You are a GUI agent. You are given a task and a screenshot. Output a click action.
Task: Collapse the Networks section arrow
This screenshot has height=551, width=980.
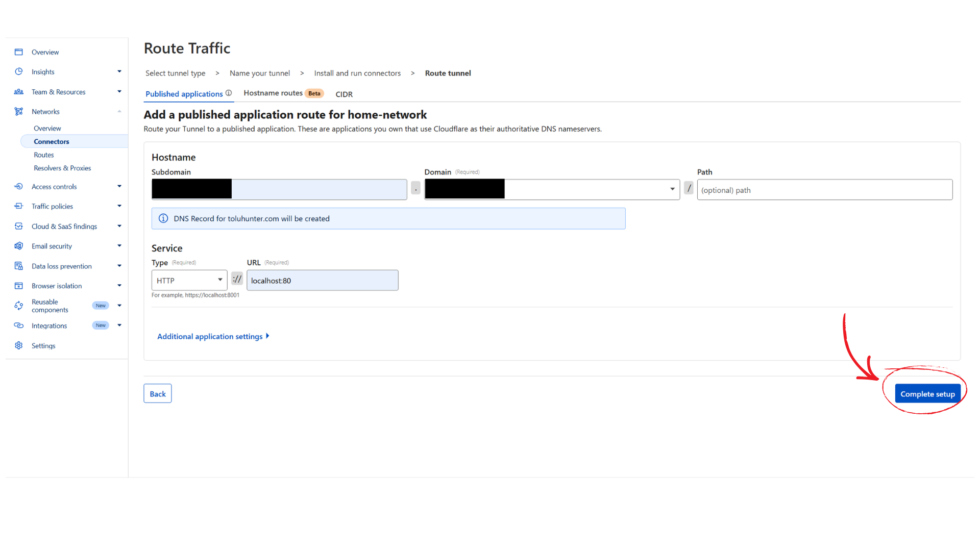pyautogui.click(x=119, y=111)
